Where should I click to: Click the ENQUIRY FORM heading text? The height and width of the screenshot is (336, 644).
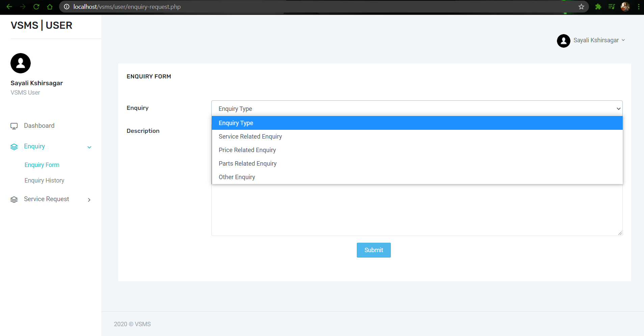coord(149,76)
